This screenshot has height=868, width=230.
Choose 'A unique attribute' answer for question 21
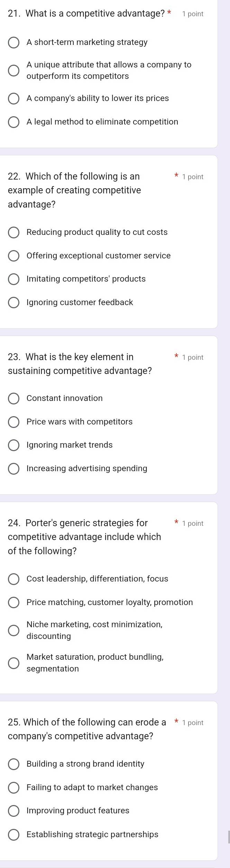click(x=14, y=71)
